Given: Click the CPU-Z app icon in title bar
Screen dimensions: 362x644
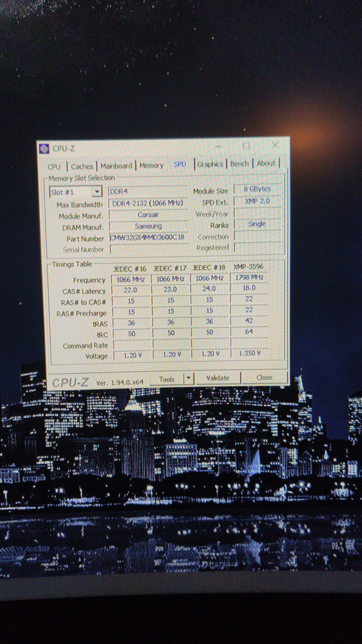Looking at the screenshot, I should pyautogui.click(x=43, y=149).
